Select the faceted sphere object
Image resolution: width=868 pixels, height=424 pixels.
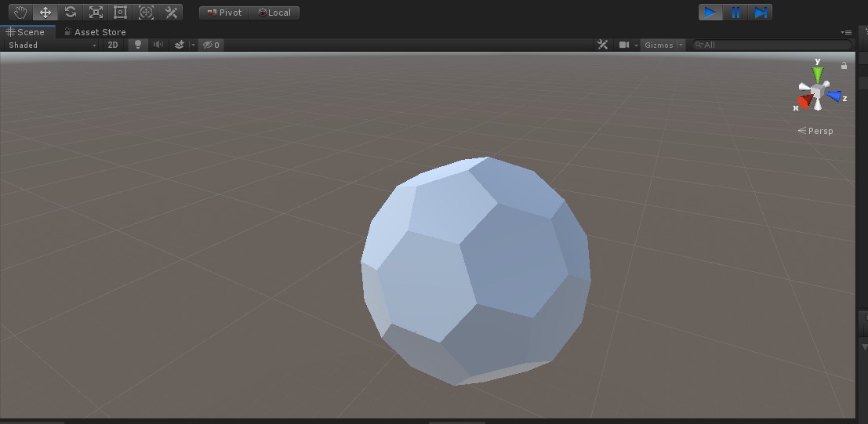pos(476,270)
